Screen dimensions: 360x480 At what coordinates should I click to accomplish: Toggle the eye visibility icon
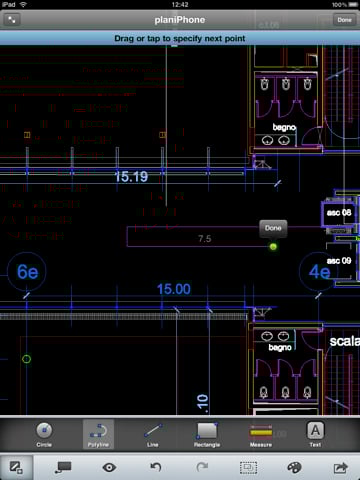pyautogui.click(x=109, y=468)
